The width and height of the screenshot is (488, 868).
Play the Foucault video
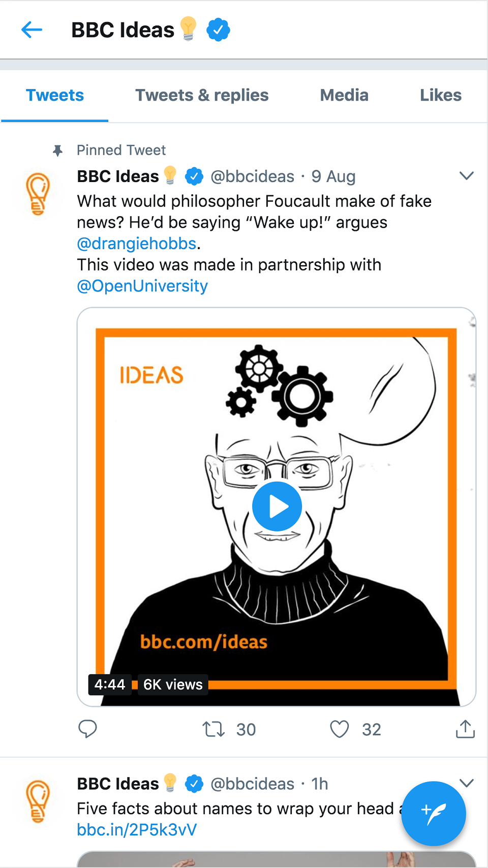tap(277, 506)
